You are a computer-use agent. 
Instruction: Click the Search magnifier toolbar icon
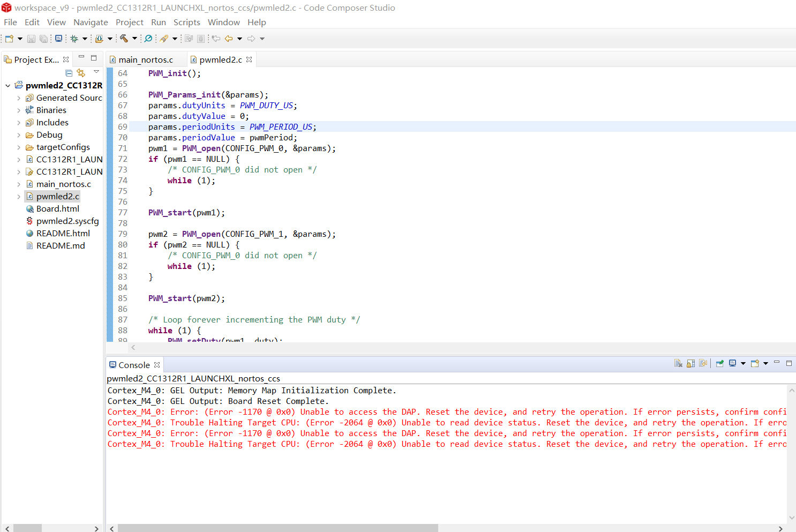tap(148, 39)
